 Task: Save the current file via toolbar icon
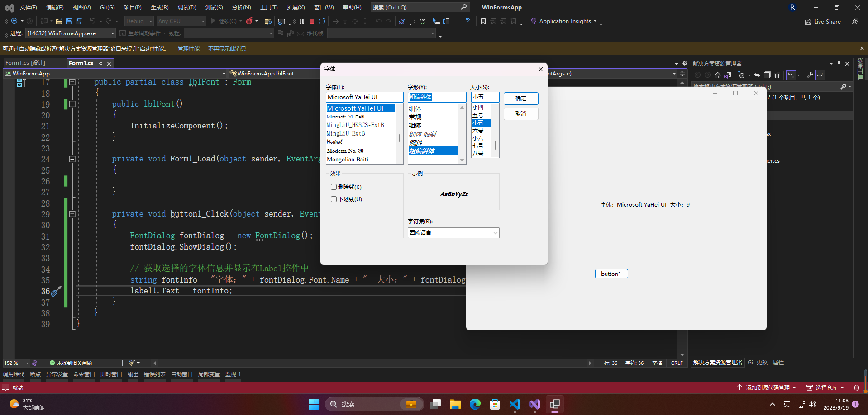[69, 21]
